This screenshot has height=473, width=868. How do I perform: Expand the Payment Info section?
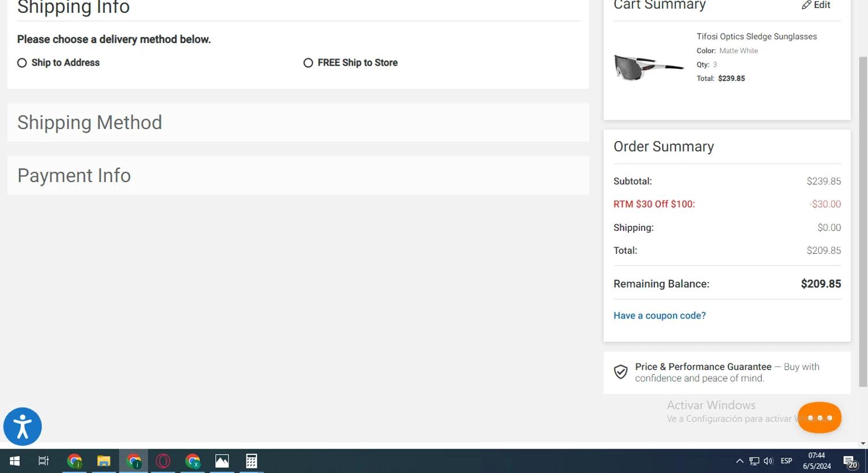tap(298, 176)
